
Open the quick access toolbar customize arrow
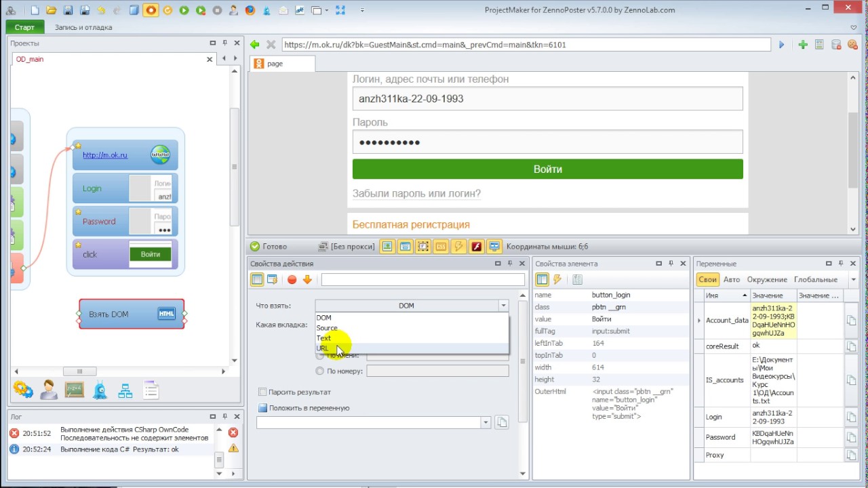point(362,10)
